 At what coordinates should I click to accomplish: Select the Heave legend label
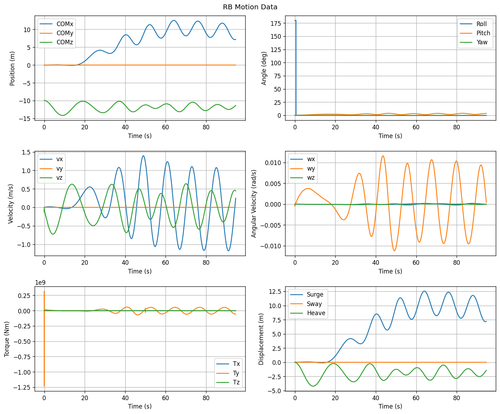click(316, 313)
